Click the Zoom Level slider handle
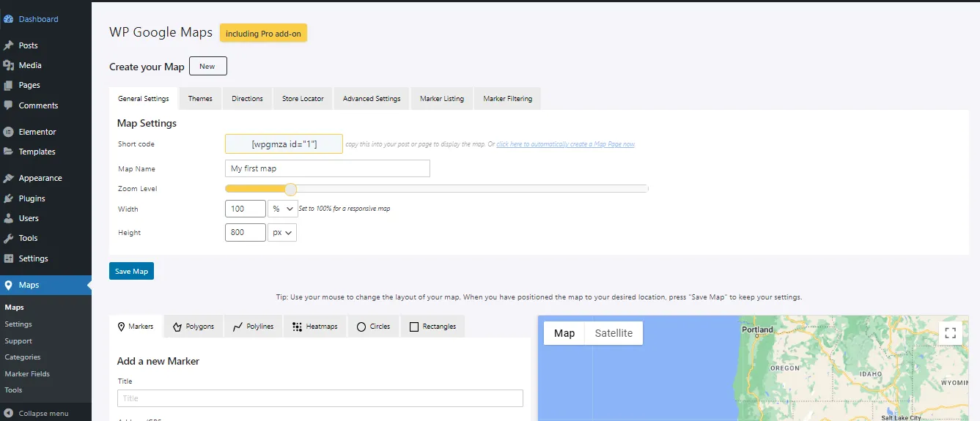980x421 pixels. [x=290, y=189]
